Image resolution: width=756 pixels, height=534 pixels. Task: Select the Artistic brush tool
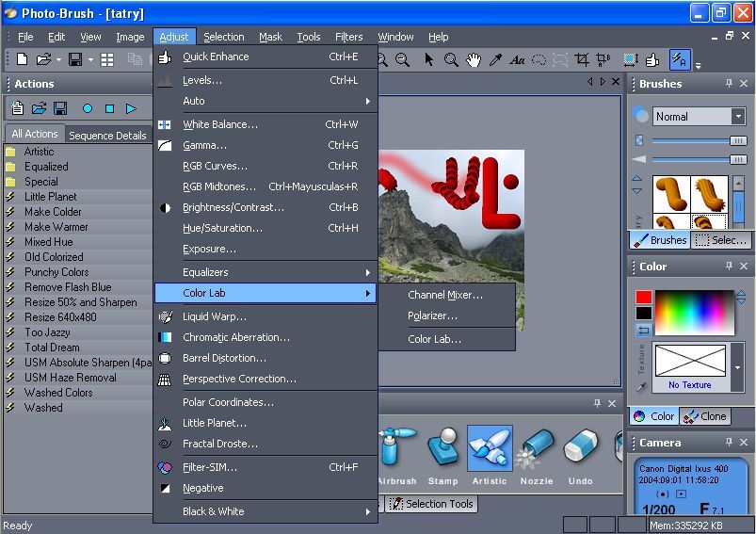coord(490,457)
